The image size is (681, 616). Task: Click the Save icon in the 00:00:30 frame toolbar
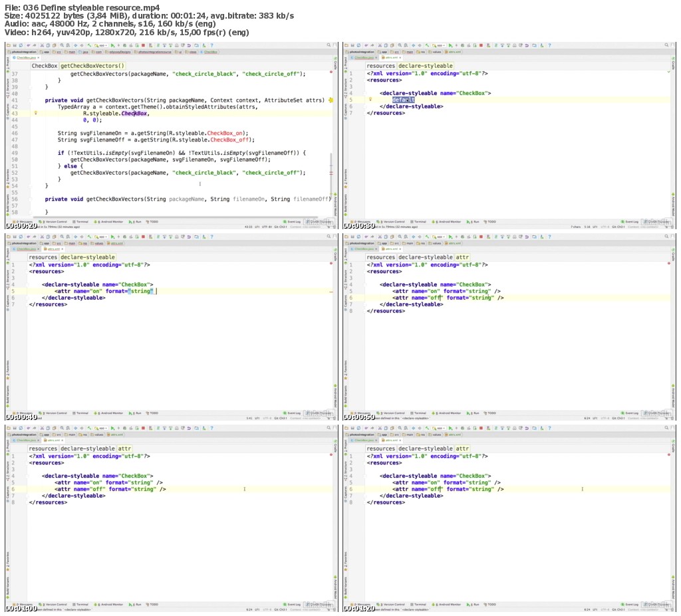click(x=352, y=45)
